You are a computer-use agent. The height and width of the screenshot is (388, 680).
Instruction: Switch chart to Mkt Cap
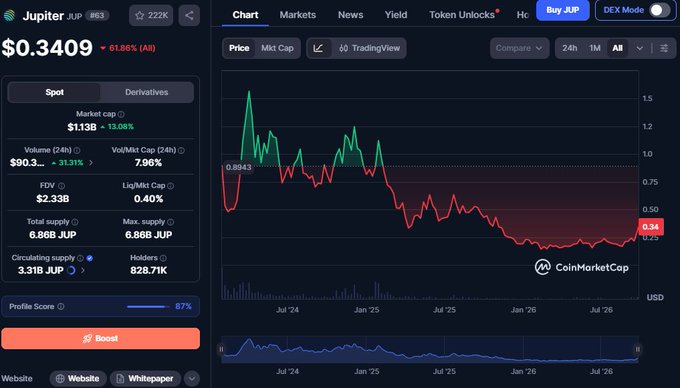[x=277, y=48]
